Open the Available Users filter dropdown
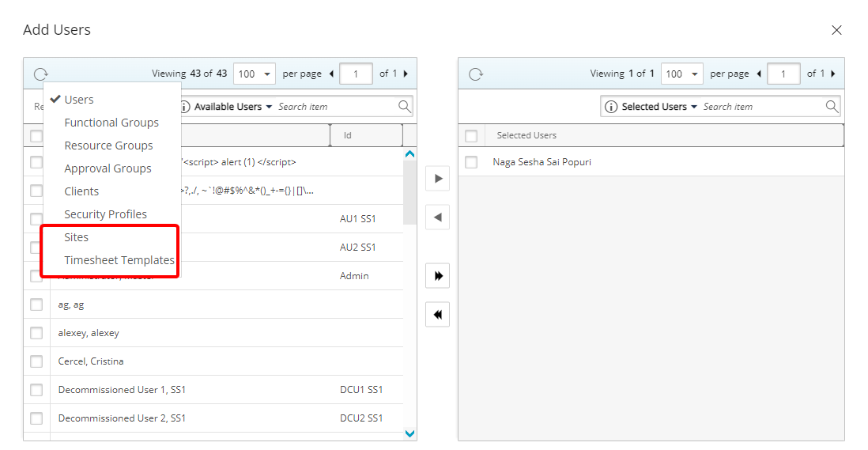The image size is (868, 450). pyautogui.click(x=233, y=107)
